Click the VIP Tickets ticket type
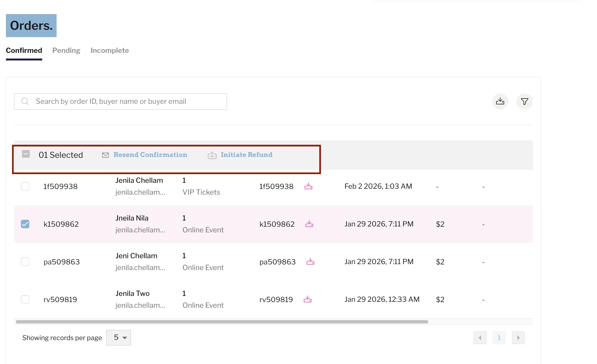597x364 pixels. [201, 192]
